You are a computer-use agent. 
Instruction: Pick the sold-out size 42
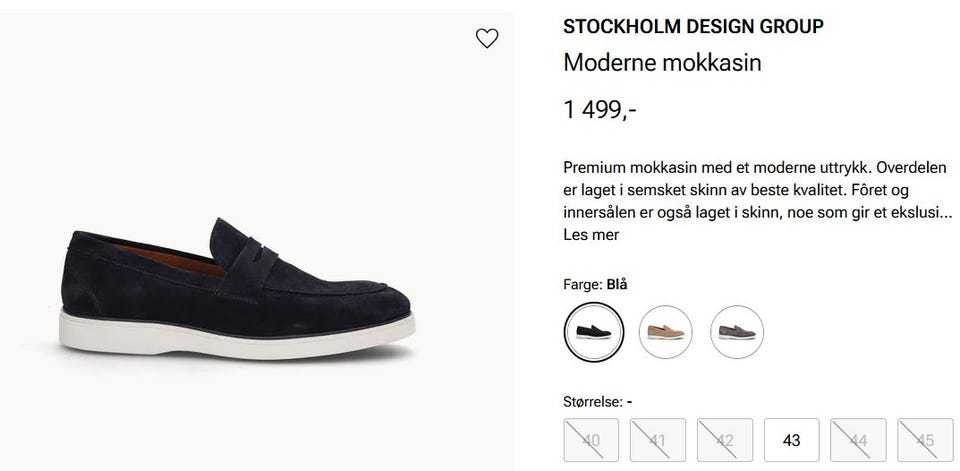point(725,440)
